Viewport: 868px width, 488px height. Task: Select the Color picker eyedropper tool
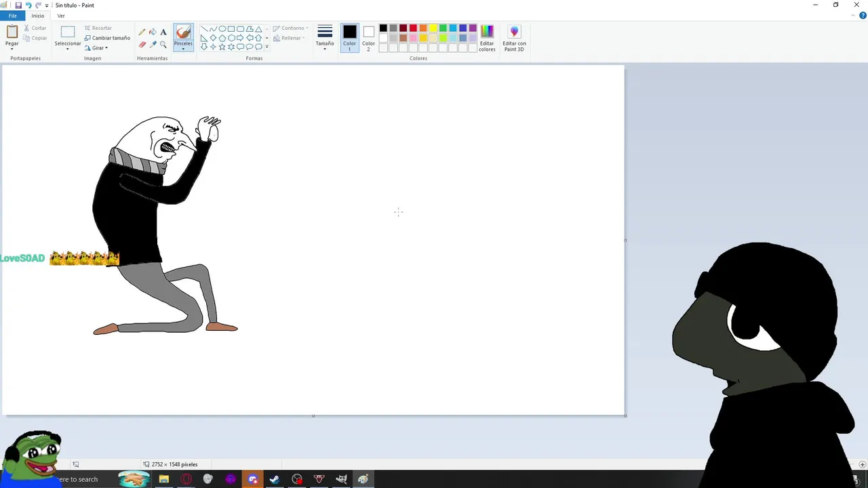[x=153, y=44]
